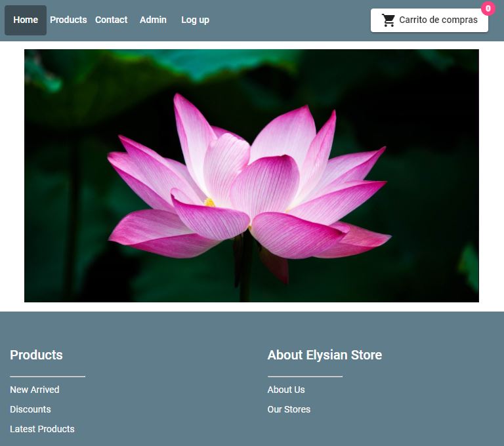Click the divider line under Products heading
The image size is (504, 446).
click(47, 376)
